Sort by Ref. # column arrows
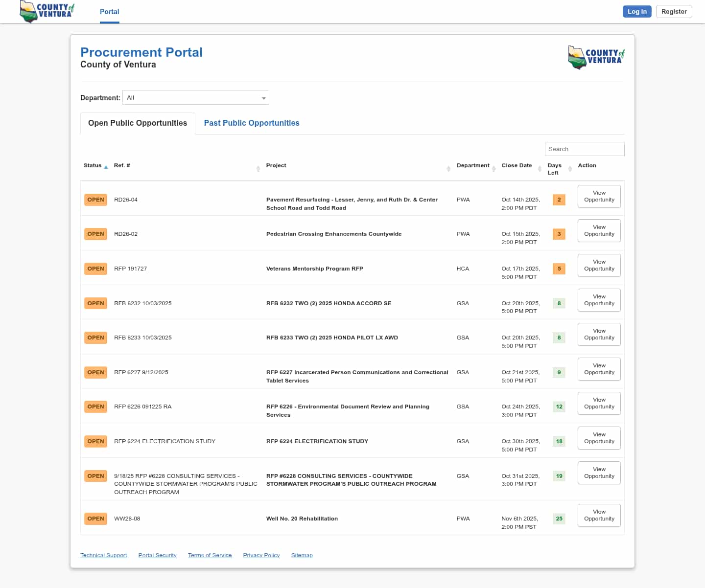 pyautogui.click(x=258, y=169)
